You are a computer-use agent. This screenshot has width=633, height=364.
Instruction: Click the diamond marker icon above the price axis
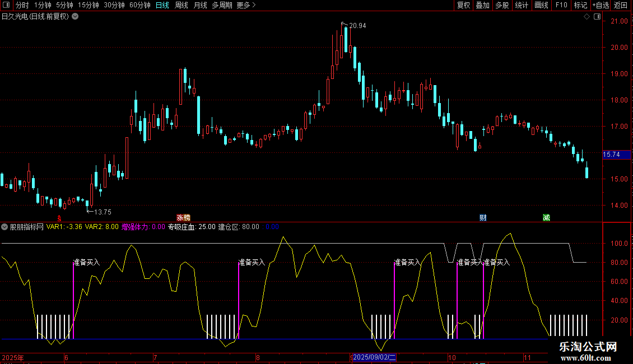(x=587, y=17)
